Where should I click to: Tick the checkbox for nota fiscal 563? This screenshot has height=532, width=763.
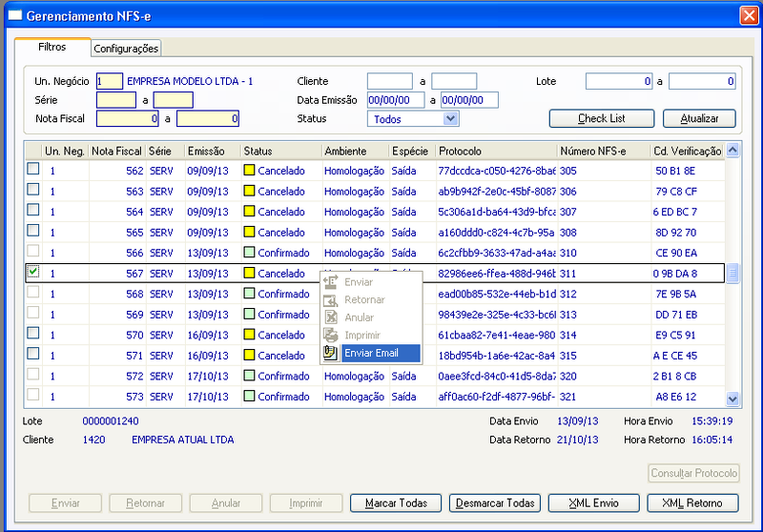coord(33,189)
